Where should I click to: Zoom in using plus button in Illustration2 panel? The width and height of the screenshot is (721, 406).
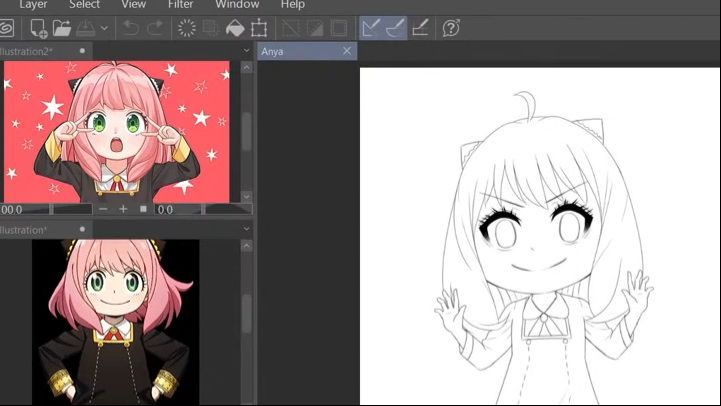123,209
